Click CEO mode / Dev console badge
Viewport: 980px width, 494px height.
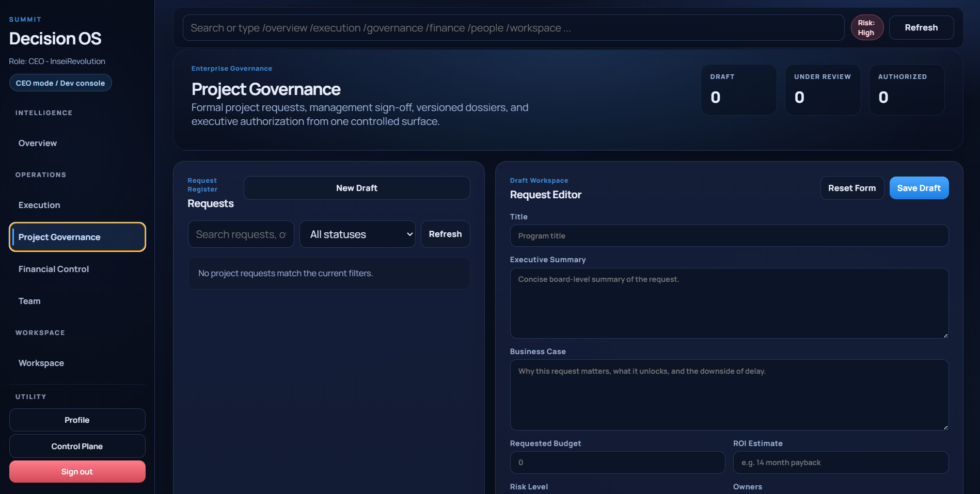click(60, 83)
